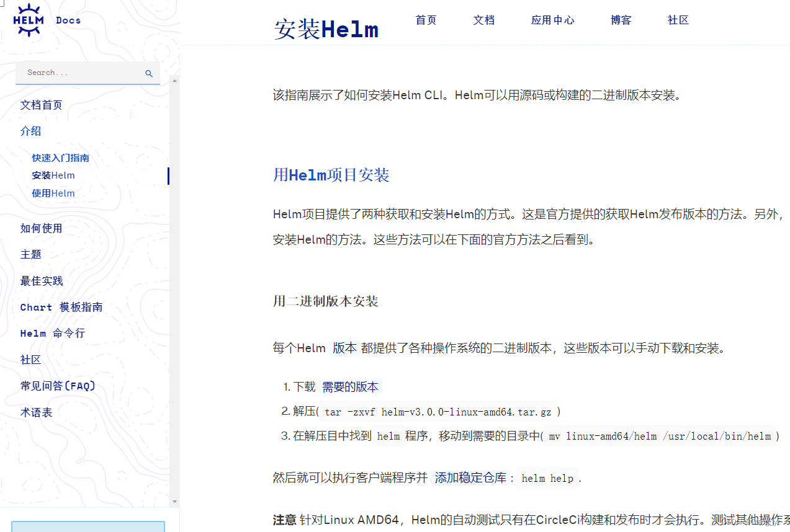Open the 博客 nav item
The width and height of the screenshot is (790, 532).
tap(621, 20)
